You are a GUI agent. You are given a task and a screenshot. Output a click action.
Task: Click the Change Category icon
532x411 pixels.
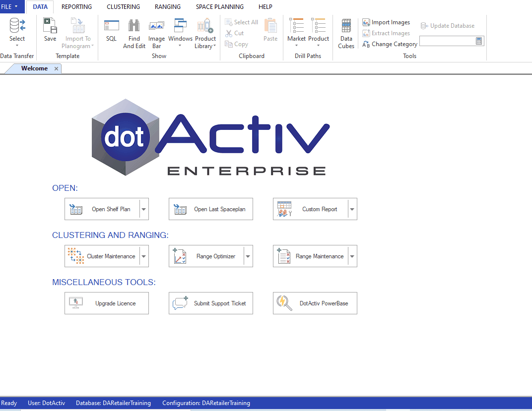pyautogui.click(x=366, y=44)
